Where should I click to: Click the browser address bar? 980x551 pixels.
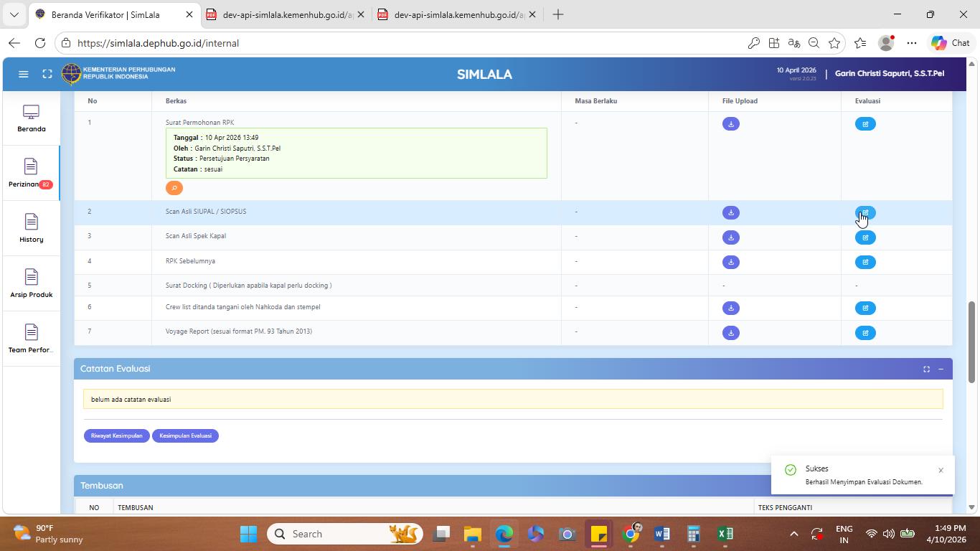[x=402, y=43]
